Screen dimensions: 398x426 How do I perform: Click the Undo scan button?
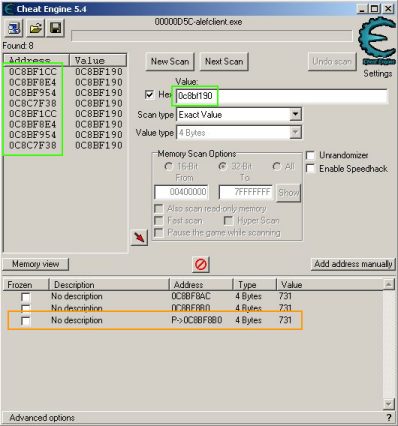click(x=332, y=61)
